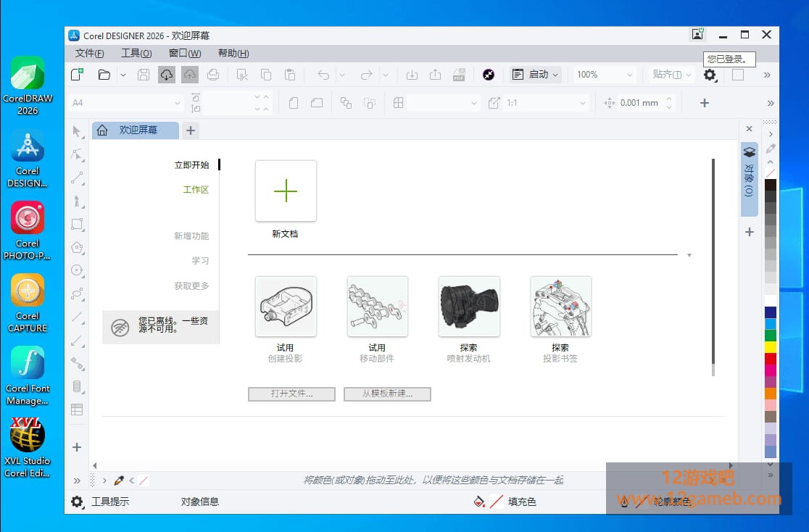
Task: Expand the undo history arrow
Action: pyautogui.click(x=342, y=75)
